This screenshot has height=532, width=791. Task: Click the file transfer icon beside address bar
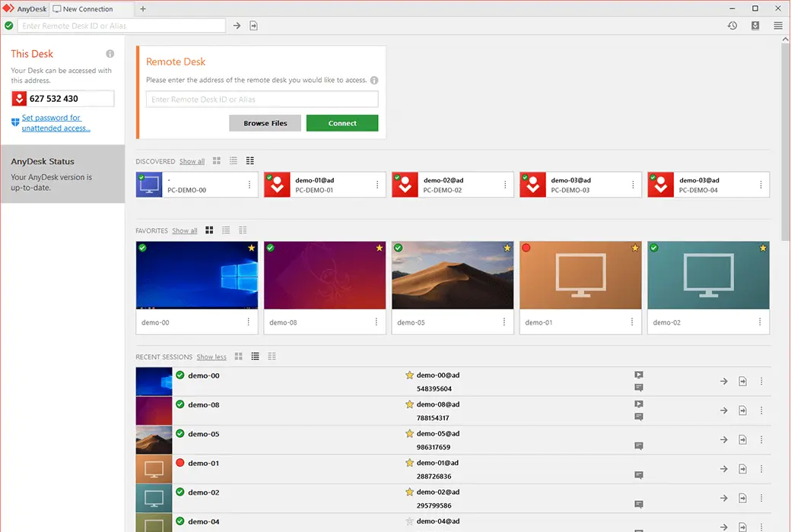tap(254, 26)
